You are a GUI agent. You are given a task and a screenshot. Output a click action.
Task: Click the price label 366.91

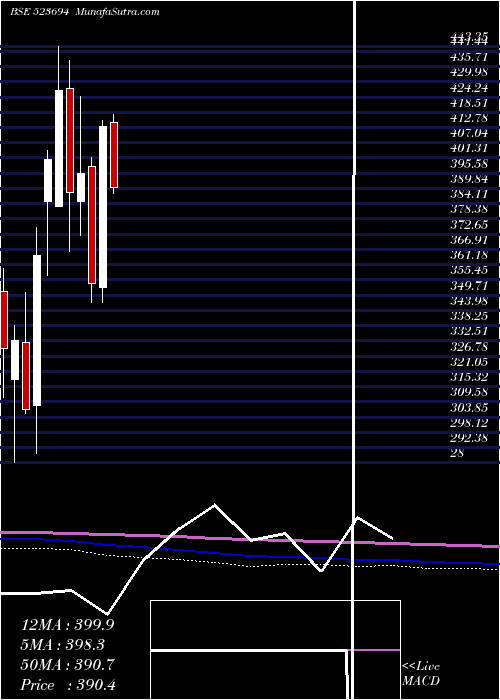pyautogui.click(x=469, y=240)
